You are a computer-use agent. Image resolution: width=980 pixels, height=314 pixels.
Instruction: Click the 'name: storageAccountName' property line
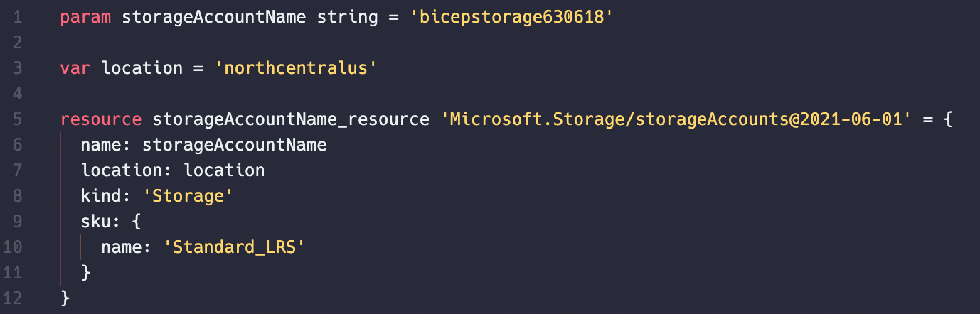[203, 145]
